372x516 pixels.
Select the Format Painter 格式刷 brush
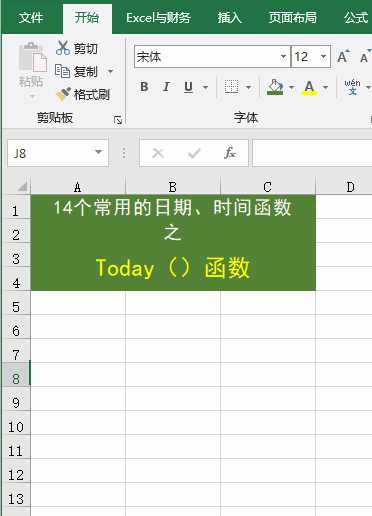point(63,94)
